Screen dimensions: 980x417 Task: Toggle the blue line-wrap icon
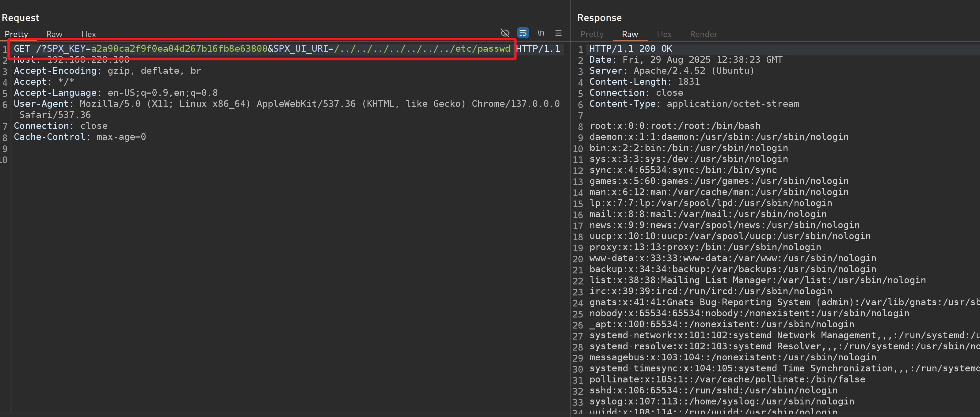click(523, 33)
